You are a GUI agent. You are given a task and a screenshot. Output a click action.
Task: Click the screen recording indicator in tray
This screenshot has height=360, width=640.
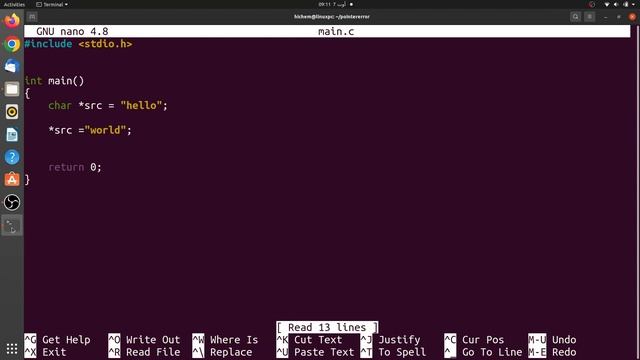592,4
